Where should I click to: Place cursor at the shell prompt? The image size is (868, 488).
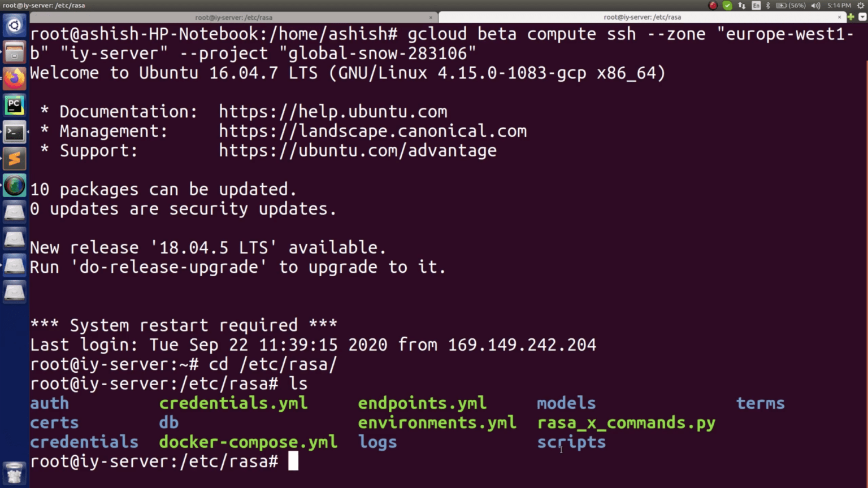tap(294, 461)
